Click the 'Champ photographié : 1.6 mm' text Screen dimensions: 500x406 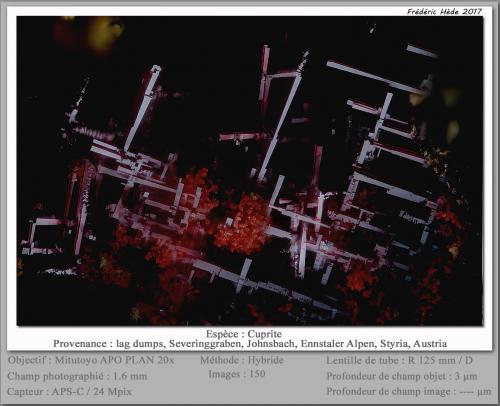point(77,376)
